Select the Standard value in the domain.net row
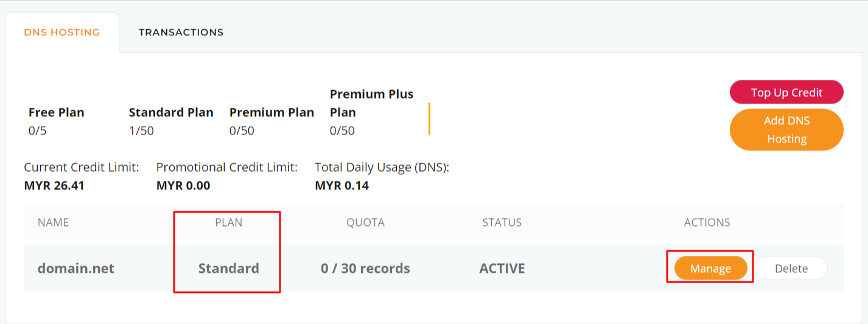Screen dimensions: 868x324 228,268
